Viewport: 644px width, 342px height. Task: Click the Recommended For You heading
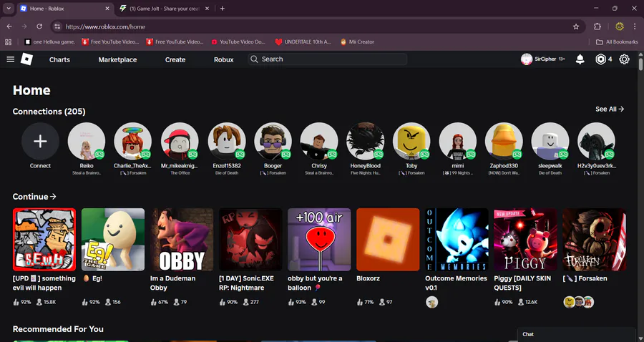[58, 329]
